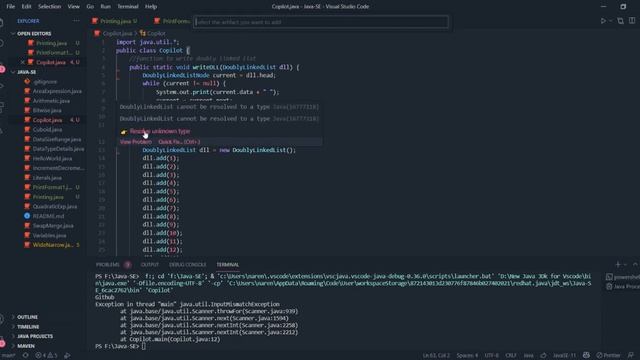Open the Terminal menu in menu bar

click(x=128, y=7)
